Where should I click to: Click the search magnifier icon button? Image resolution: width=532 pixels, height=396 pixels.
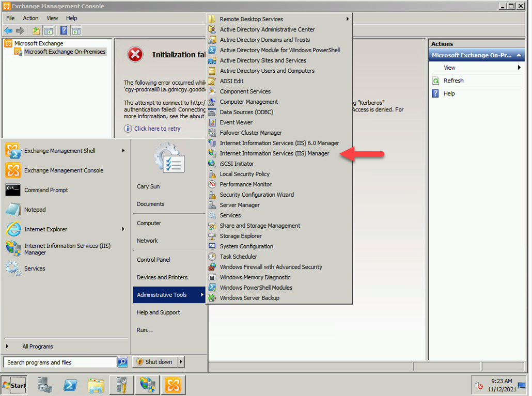(122, 362)
